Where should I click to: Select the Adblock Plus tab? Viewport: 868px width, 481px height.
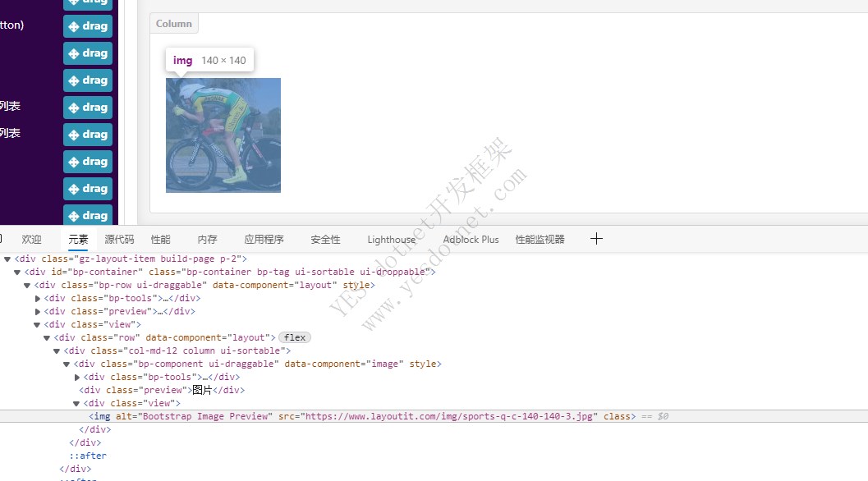click(x=471, y=239)
